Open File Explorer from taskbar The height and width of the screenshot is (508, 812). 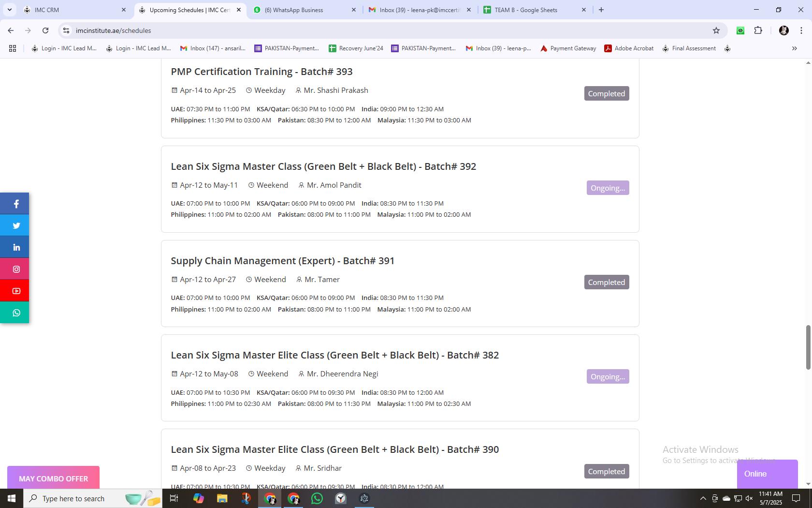pos(222,498)
